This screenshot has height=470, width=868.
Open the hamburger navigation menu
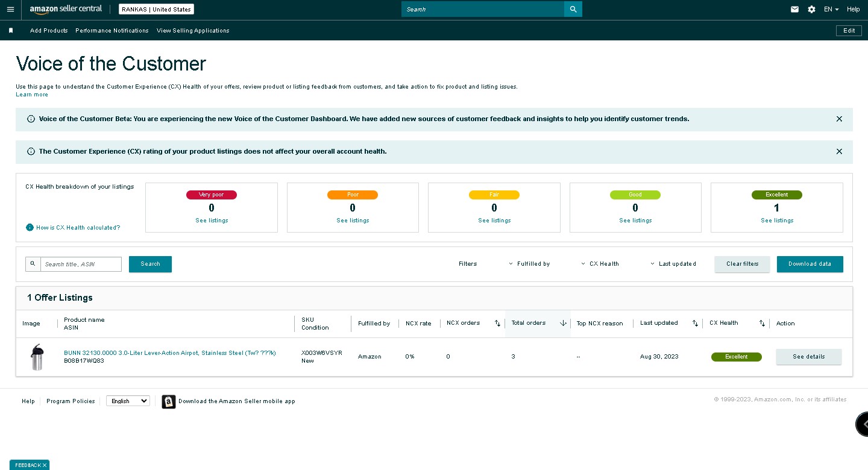tap(10, 9)
